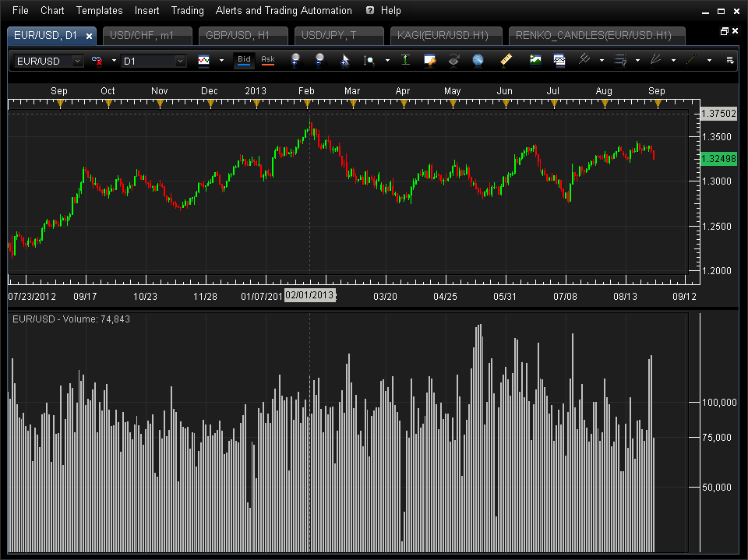748x560 pixels.
Task: Expand the linked chart arrow dropdown
Action: point(114,61)
